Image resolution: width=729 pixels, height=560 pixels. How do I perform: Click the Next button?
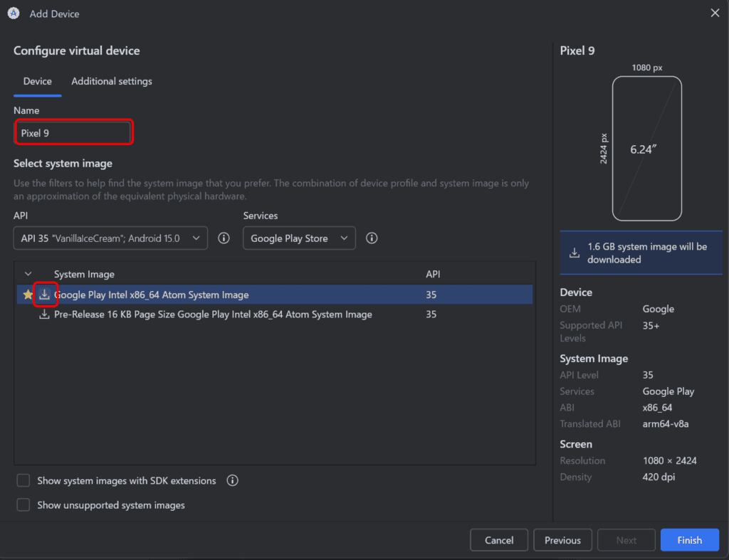coord(626,540)
